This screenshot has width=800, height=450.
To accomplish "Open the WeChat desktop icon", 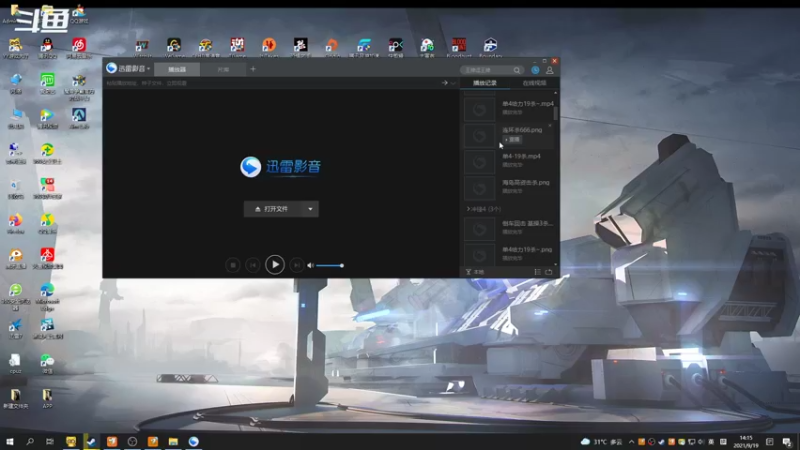I will 47,363.
